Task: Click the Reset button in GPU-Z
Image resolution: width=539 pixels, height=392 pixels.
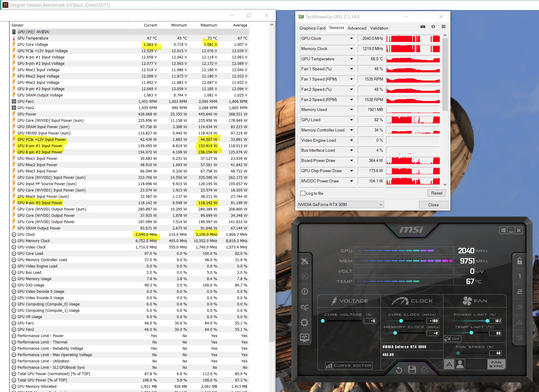Action: pos(436,193)
